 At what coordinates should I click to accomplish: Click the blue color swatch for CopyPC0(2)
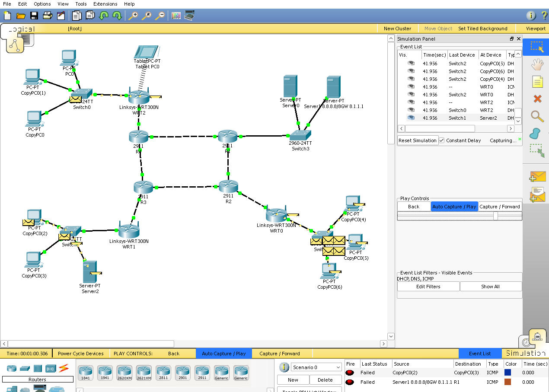[x=508, y=373]
